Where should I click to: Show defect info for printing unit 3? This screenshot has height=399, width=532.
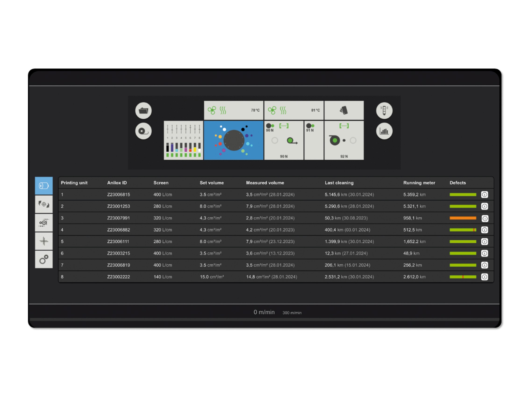coord(485,218)
